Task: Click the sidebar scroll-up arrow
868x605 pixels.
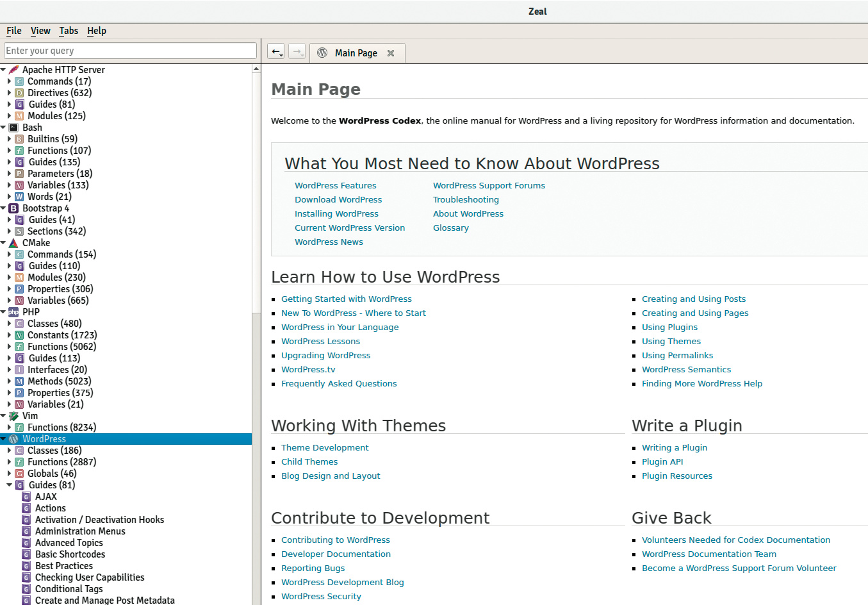Action: click(x=256, y=69)
